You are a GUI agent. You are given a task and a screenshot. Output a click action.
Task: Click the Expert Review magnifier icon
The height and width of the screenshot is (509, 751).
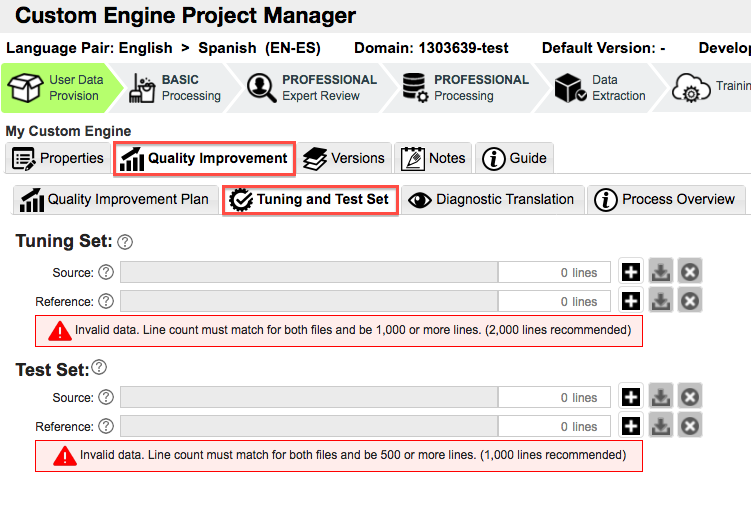[262, 88]
